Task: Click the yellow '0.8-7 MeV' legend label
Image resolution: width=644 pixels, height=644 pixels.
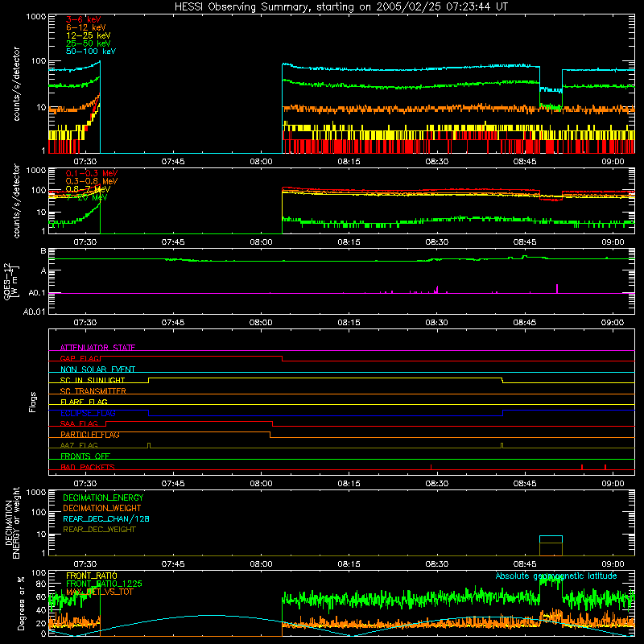Action: click(88, 189)
